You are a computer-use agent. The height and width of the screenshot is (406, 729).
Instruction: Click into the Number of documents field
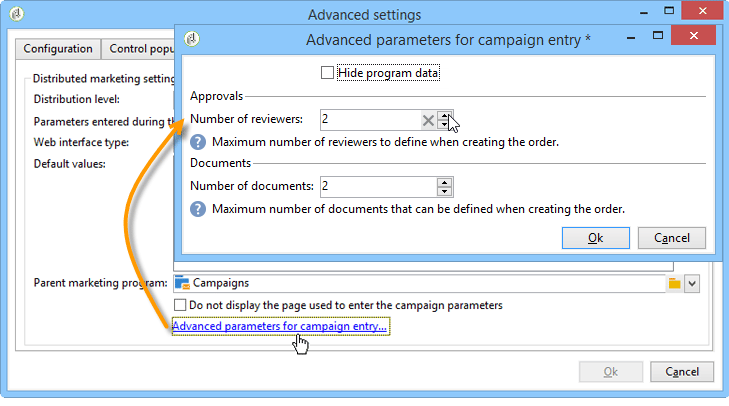click(x=378, y=186)
